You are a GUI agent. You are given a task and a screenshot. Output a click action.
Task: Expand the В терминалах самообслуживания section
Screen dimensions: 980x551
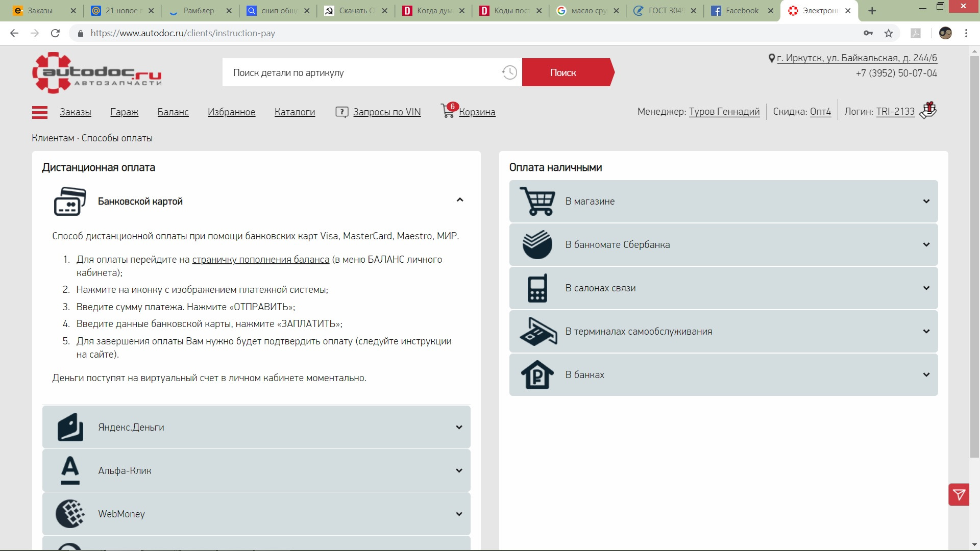tap(926, 332)
